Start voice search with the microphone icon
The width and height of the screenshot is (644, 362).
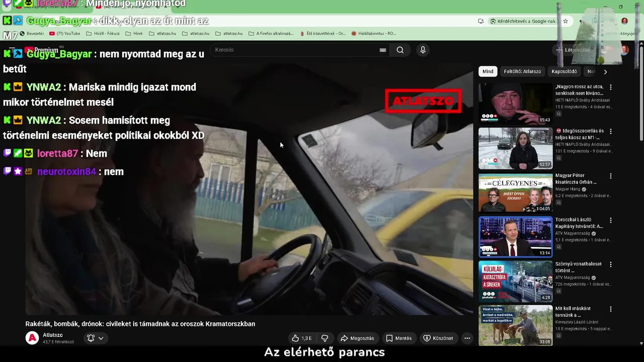tap(423, 50)
